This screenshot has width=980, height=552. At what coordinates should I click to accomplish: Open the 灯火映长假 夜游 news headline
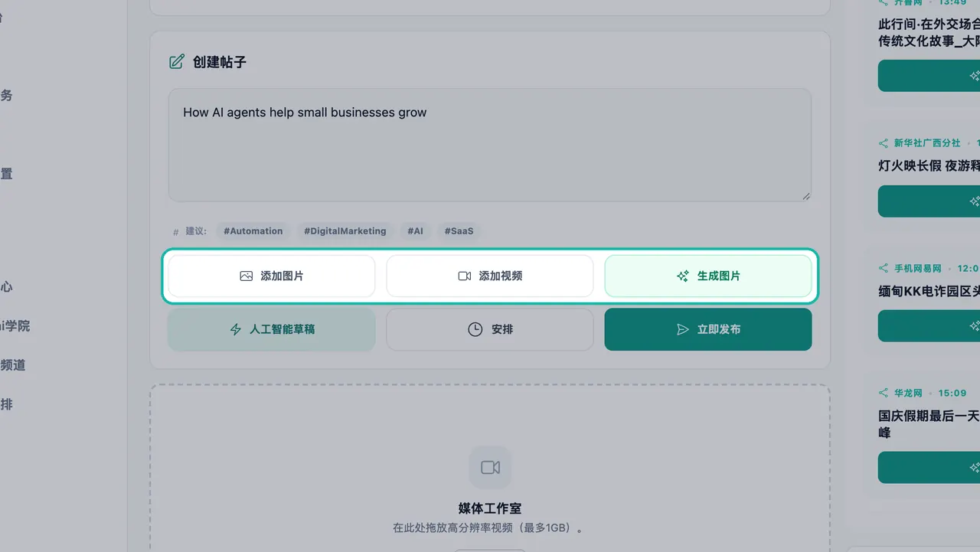pyautogui.click(x=929, y=165)
